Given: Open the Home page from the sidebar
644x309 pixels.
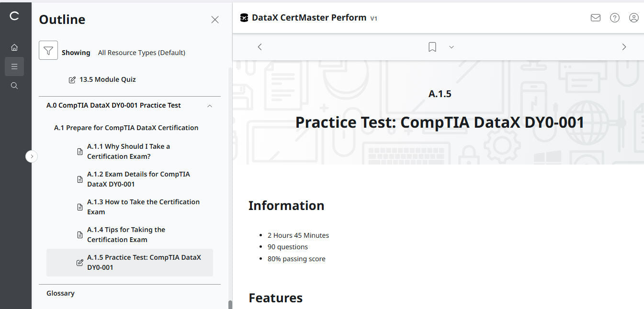Looking at the screenshot, I should (x=14, y=47).
